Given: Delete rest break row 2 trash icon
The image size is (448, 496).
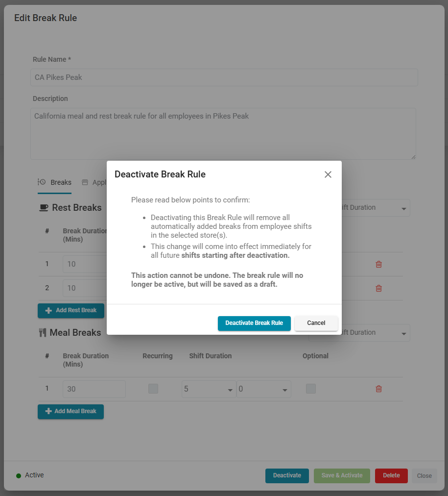Looking at the screenshot, I should 378,288.
